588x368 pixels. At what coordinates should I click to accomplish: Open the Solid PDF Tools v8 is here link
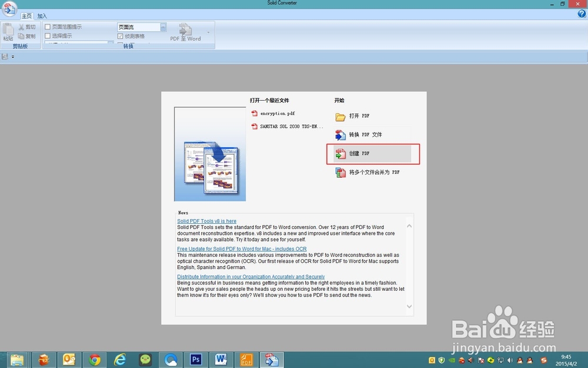tap(206, 221)
